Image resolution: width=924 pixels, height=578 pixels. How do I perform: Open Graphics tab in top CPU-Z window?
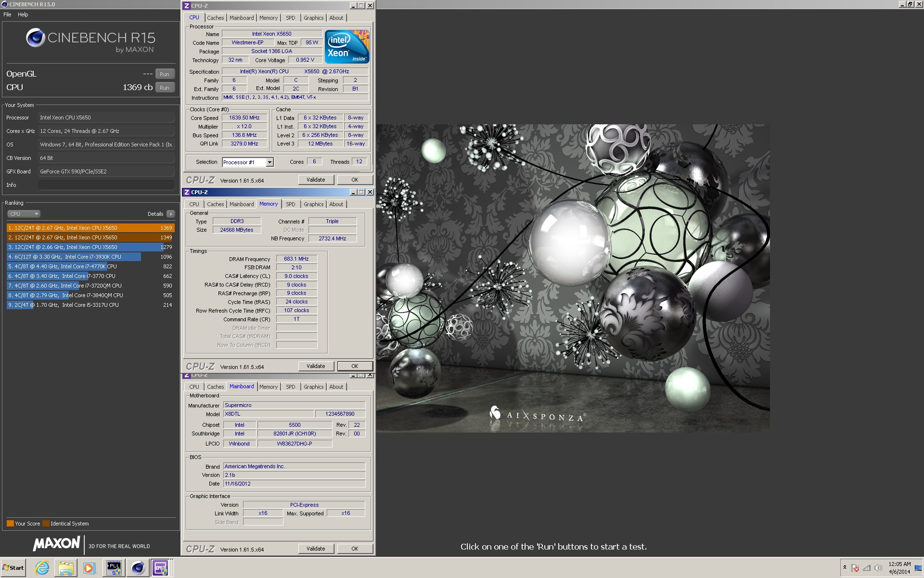314,18
